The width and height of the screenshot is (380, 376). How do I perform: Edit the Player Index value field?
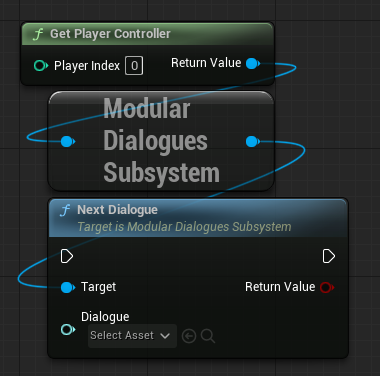coord(134,66)
